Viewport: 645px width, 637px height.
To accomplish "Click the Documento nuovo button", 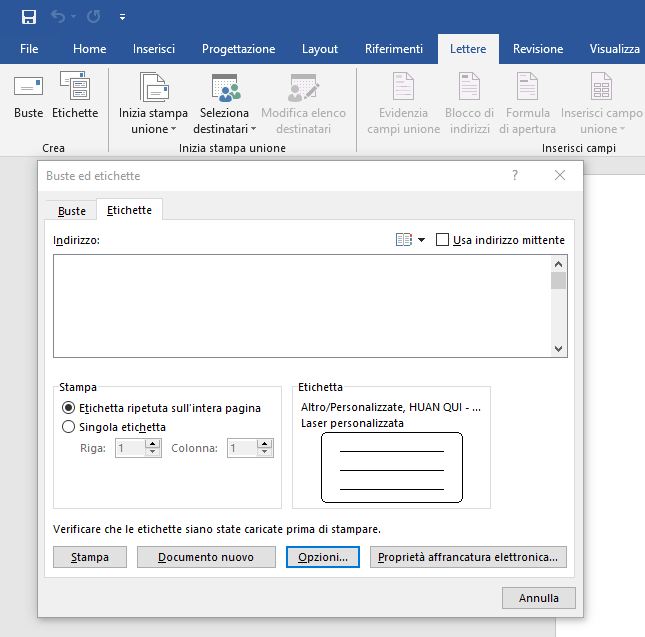I will (206, 557).
